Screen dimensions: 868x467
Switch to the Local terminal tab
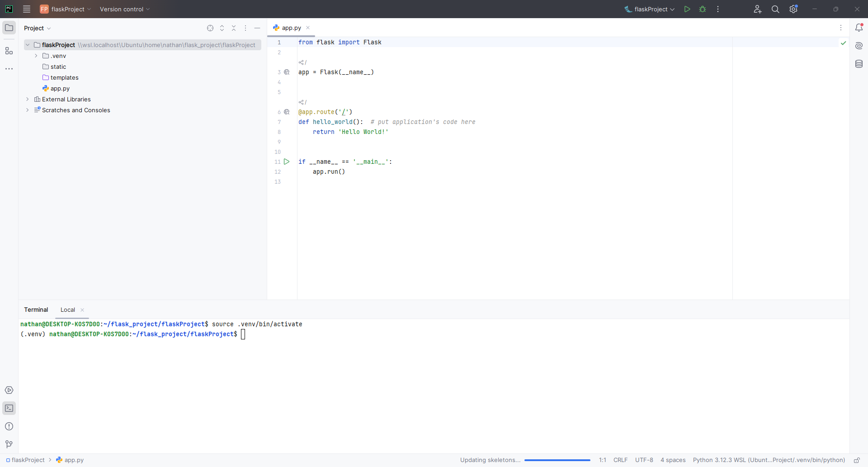tap(68, 310)
